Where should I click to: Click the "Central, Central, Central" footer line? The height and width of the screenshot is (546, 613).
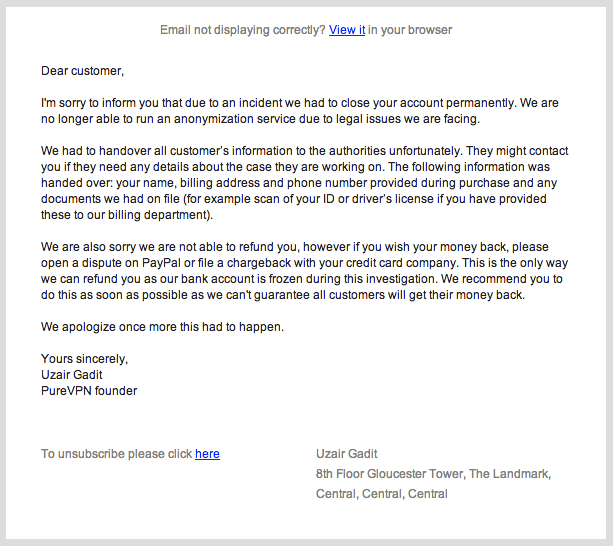[382, 494]
